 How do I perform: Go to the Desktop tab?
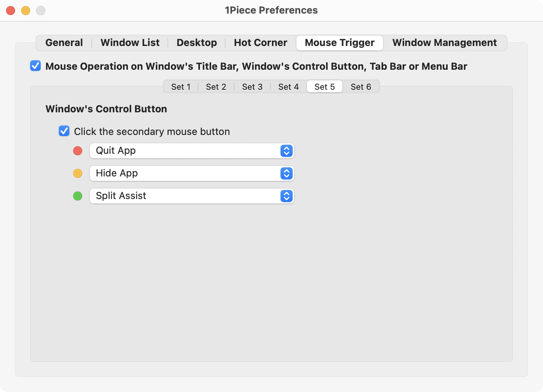[x=197, y=43]
